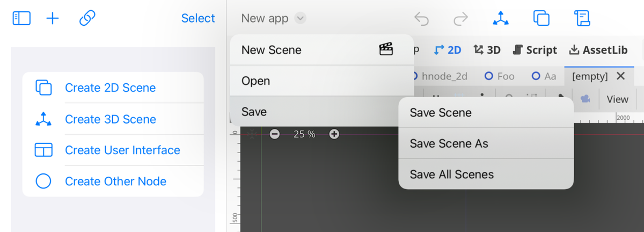Switch to the Script workspace
Screen dimensions: 644x232
click(535, 50)
